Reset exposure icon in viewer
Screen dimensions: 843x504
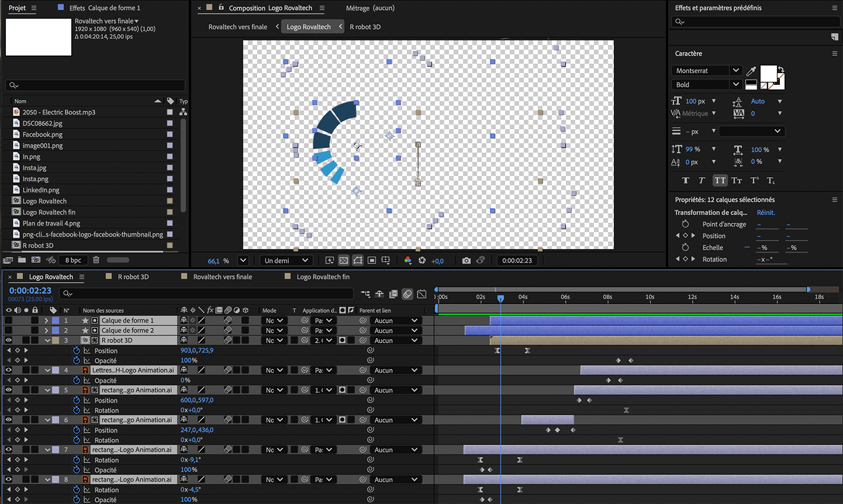421,261
